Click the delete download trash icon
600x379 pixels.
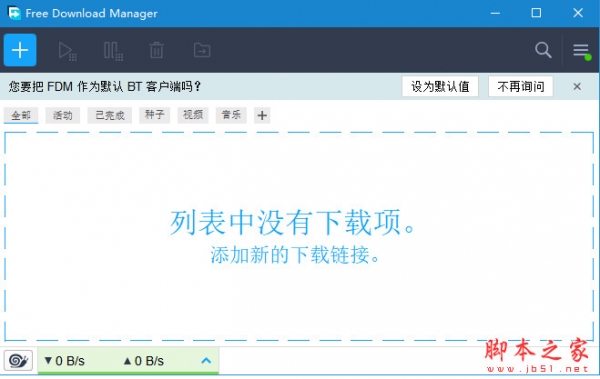[157, 50]
